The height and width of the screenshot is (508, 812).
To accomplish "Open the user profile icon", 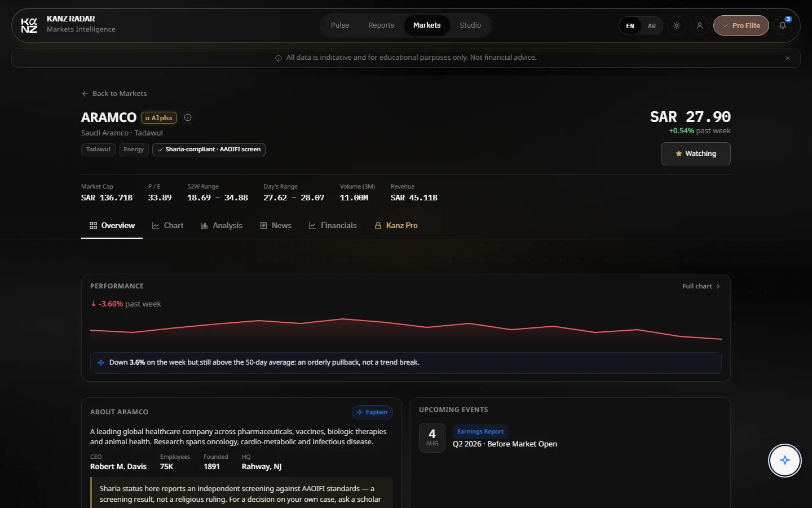I will [700, 25].
